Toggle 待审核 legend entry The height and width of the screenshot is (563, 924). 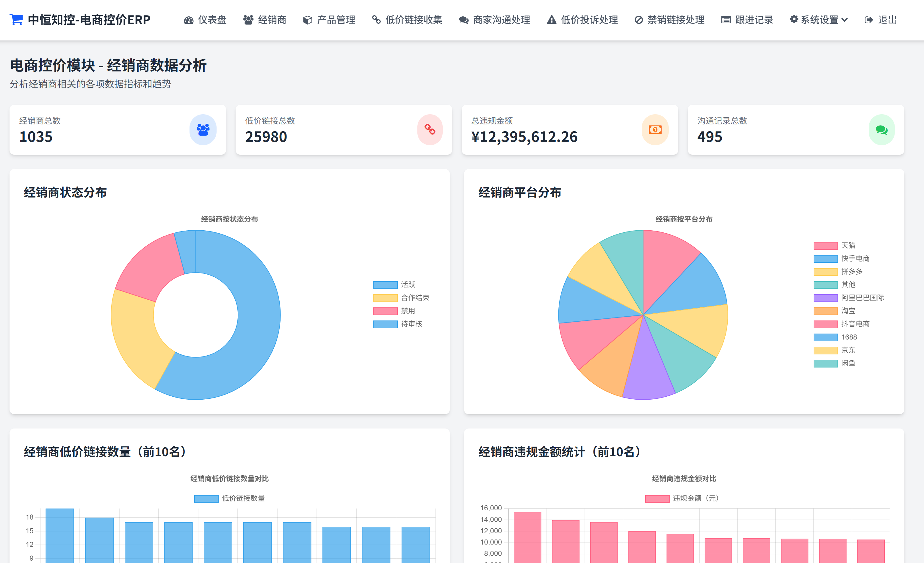[x=398, y=324]
